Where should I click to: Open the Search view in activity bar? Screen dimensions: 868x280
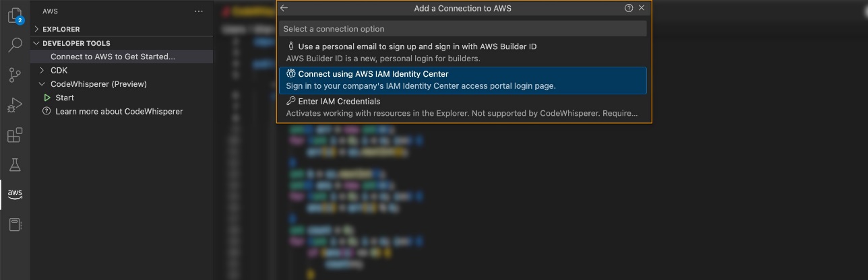click(15, 45)
